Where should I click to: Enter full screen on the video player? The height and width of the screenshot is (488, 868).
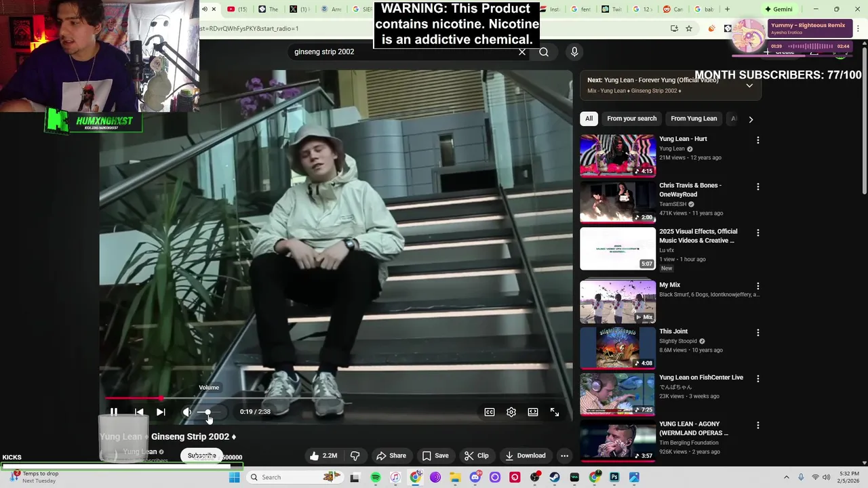(555, 411)
